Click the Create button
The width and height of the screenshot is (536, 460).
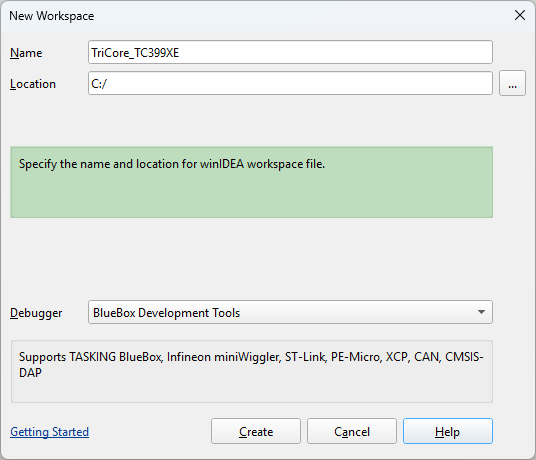tap(256, 431)
